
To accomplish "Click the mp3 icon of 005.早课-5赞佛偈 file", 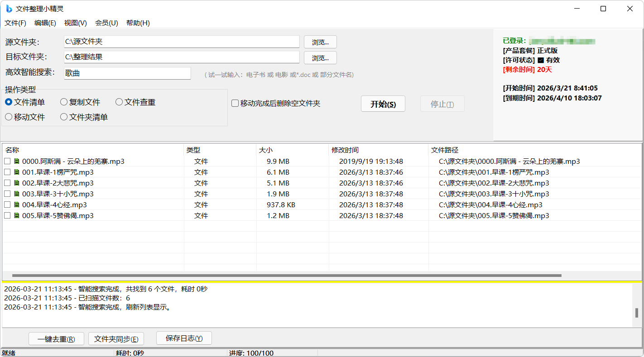I will coord(17,215).
